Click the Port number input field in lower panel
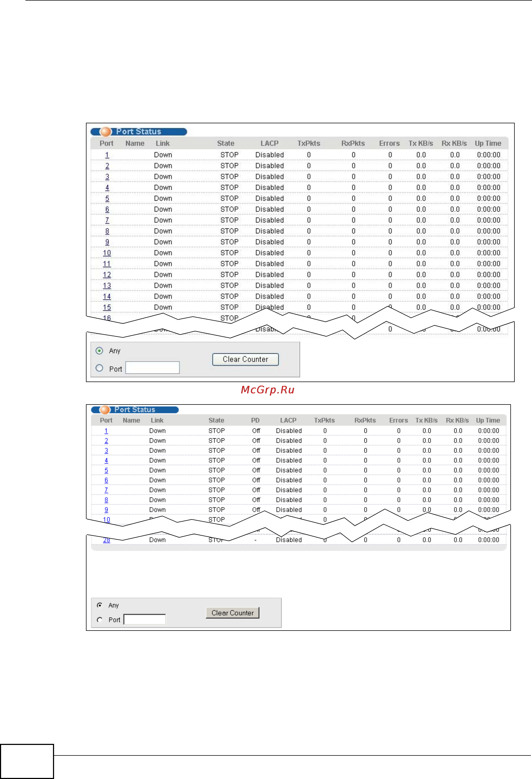This screenshot has width=532, height=779. pos(145,619)
